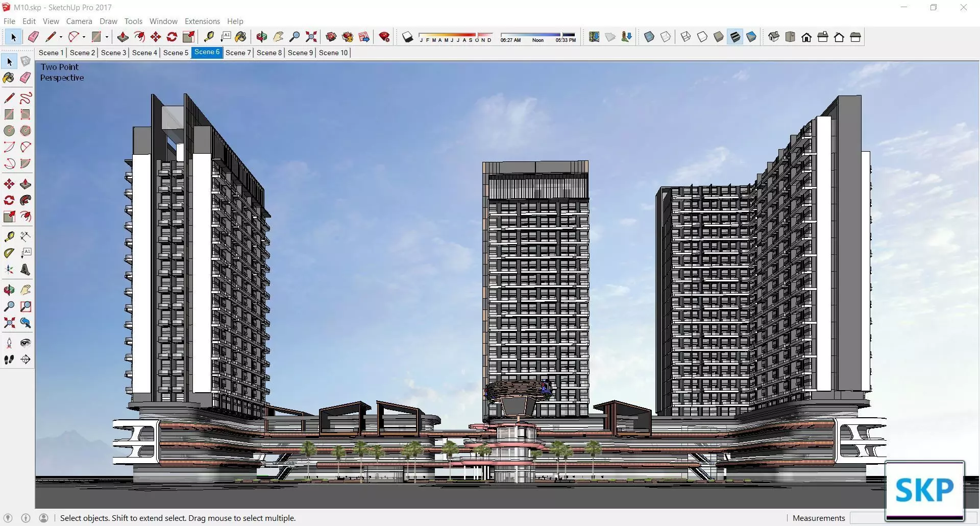Image resolution: width=980 pixels, height=526 pixels.
Task: Pick the Pie tool in left toolbar
Action: pyautogui.click(x=26, y=163)
